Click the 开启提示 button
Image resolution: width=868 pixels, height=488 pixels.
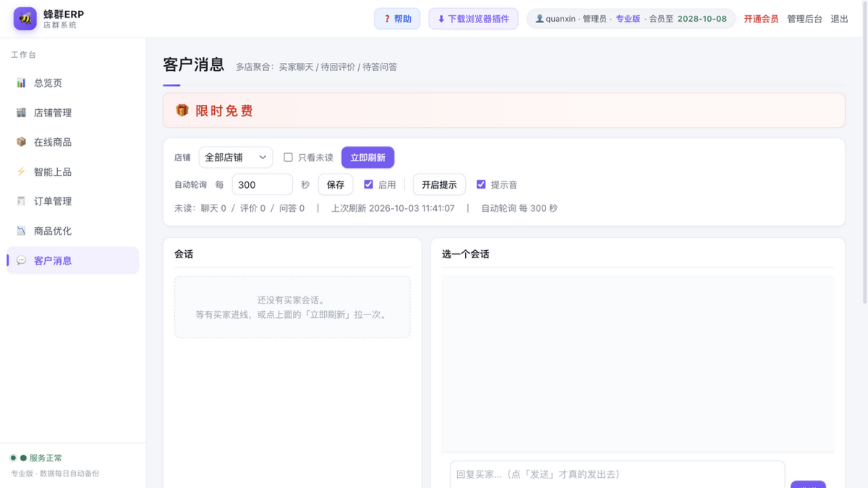coord(439,184)
